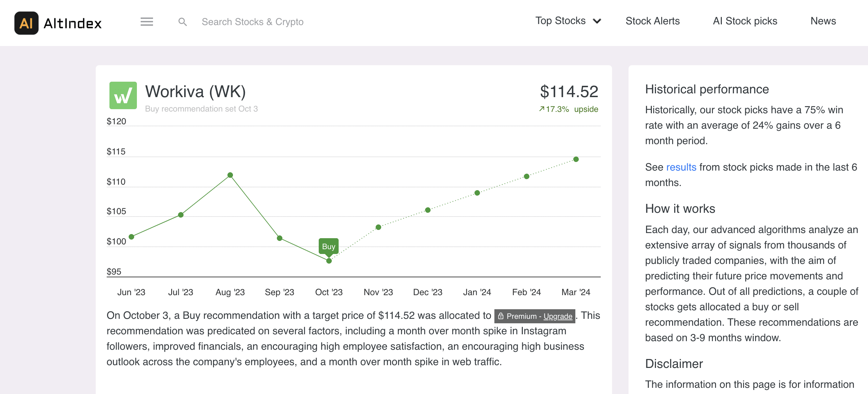Click the AltIndex AI logo icon
The image size is (868, 394).
[26, 23]
